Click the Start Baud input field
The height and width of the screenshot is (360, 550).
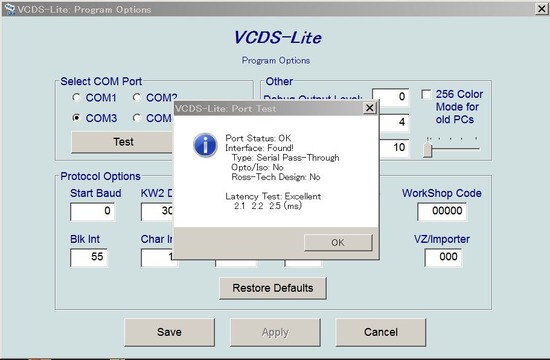[x=92, y=211]
